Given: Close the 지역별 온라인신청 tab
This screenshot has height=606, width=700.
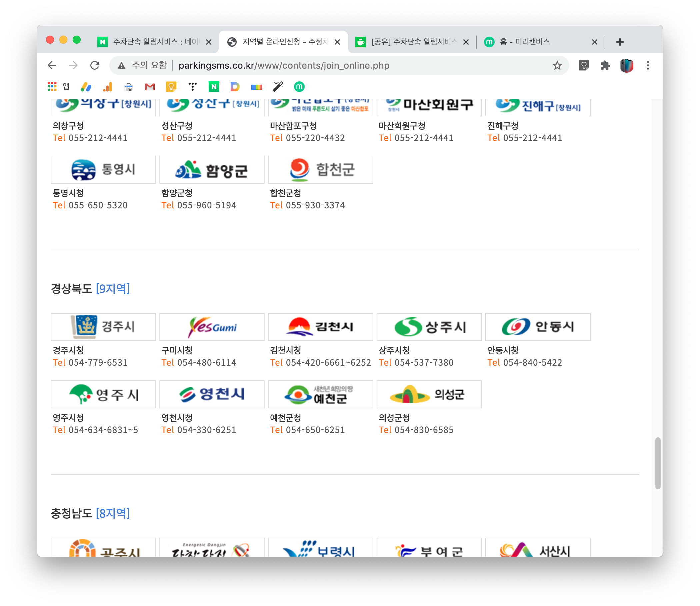Looking at the screenshot, I should point(337,42).
